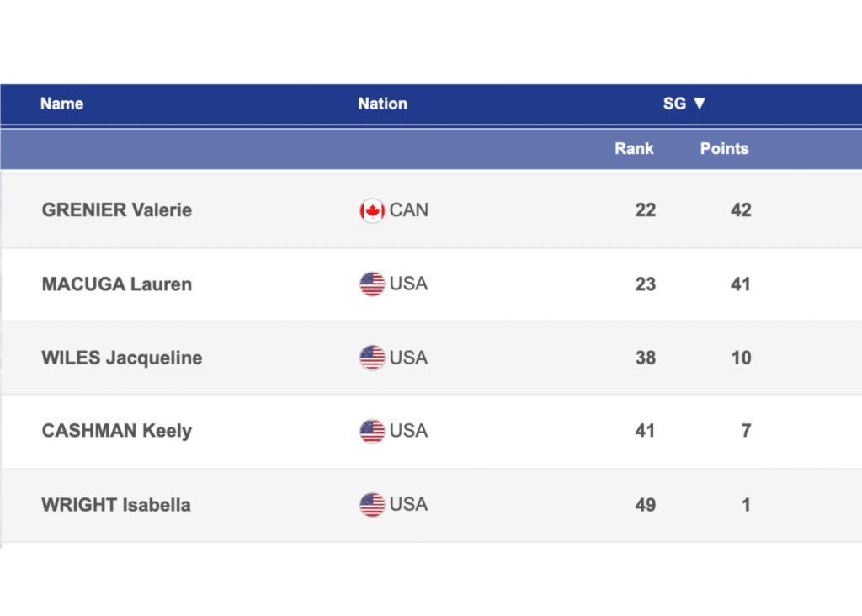862x616 pixels.
Task: Click Jacqueline Wiles' rank value 38
Action: point(646,358)
